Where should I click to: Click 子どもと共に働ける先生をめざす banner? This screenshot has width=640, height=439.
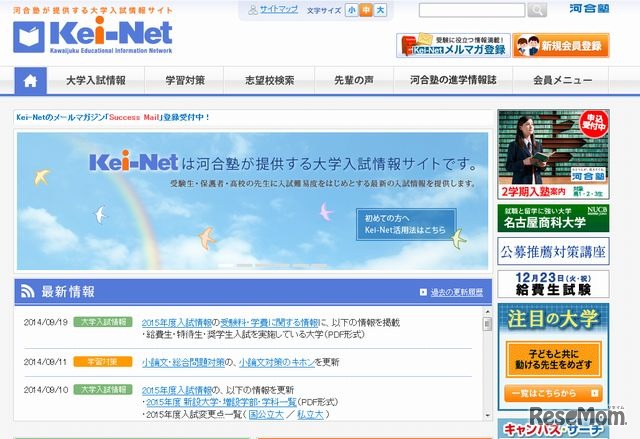553,359
